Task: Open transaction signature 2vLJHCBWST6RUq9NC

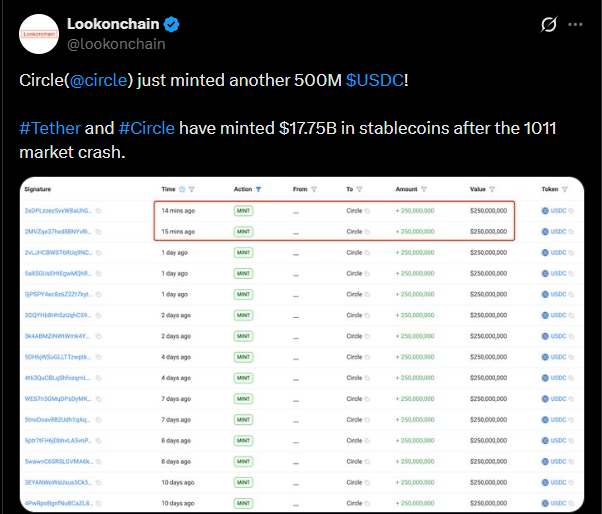Action: pyautogui.click(x=55, y=252)
